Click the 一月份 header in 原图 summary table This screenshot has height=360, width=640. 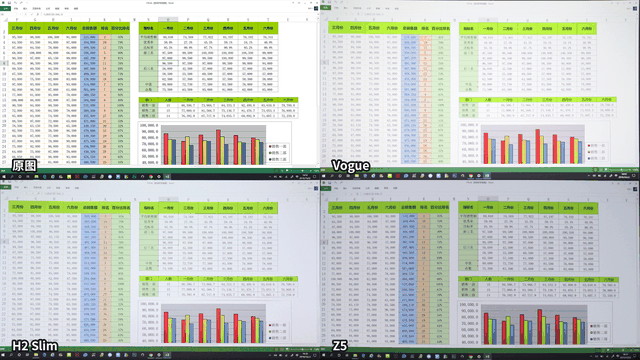(168, 29)
